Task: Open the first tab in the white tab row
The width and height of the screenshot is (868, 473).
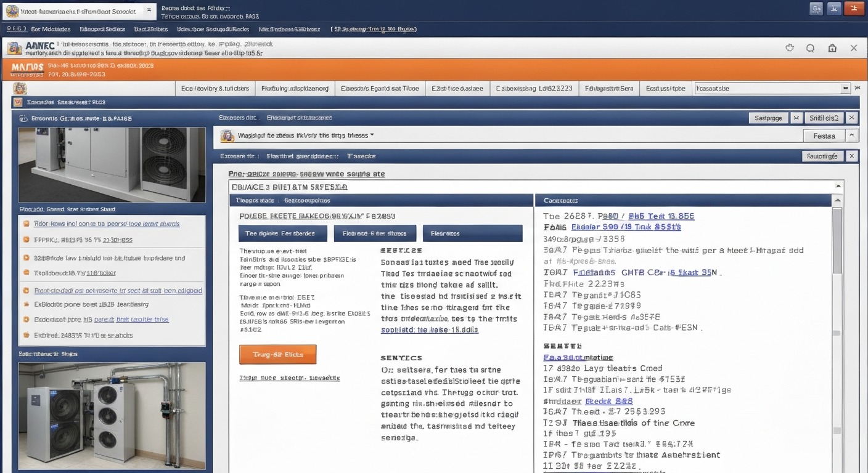Action: click(x=215, y=89)
